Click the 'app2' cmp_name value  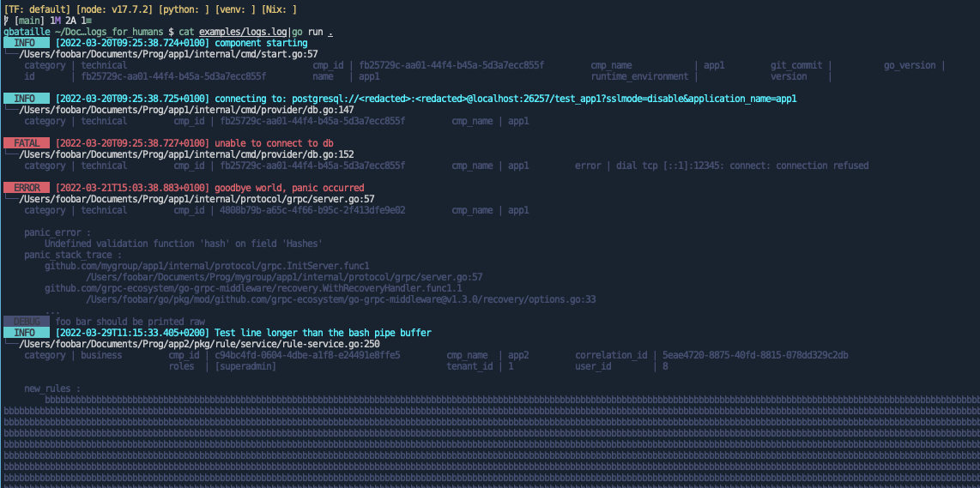point(518,355)
